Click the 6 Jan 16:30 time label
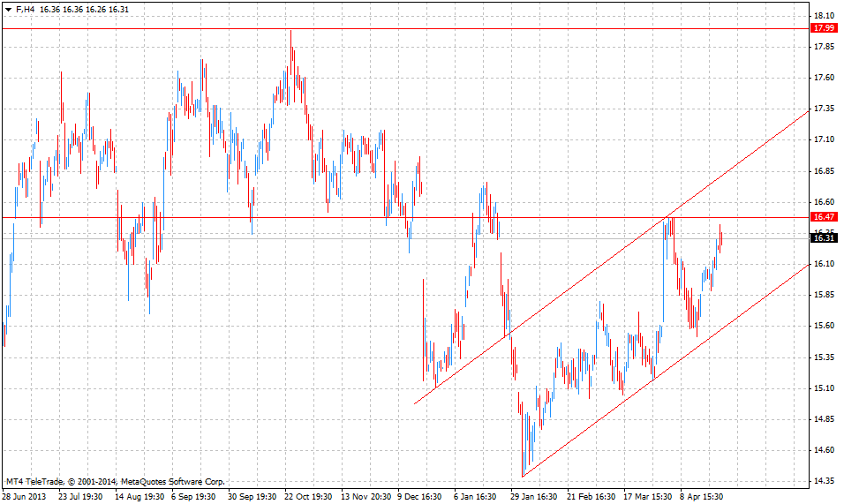This screenshot has width=844, height=504. (x=475, y=496)
